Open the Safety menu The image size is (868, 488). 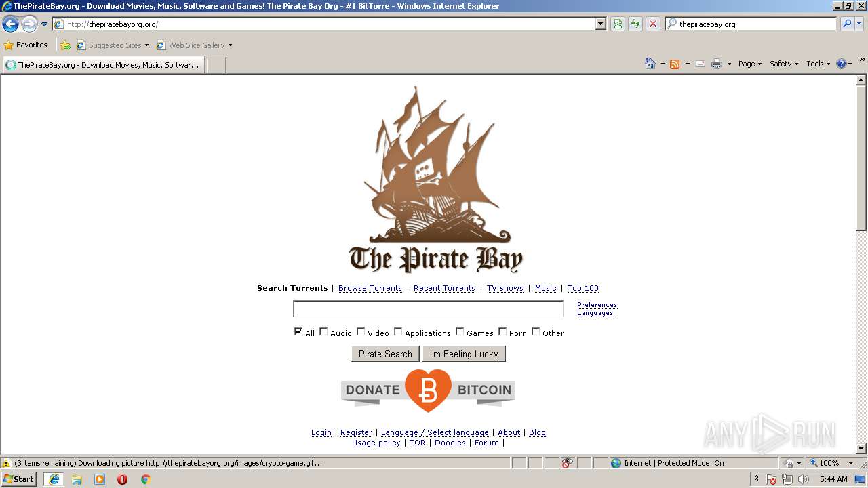pyautogui.click(x=784, y=64)
